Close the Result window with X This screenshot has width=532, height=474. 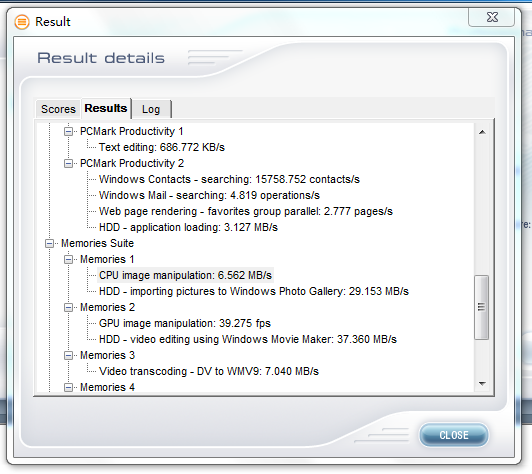492,17
